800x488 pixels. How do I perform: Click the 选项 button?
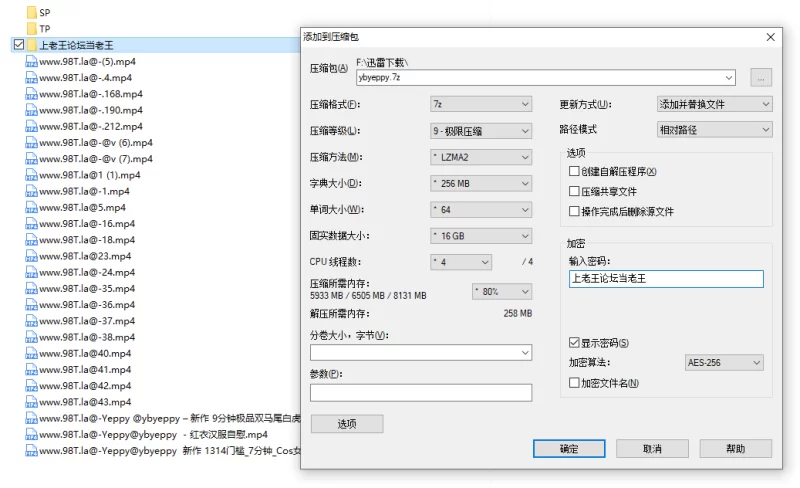tap(347, 424)
